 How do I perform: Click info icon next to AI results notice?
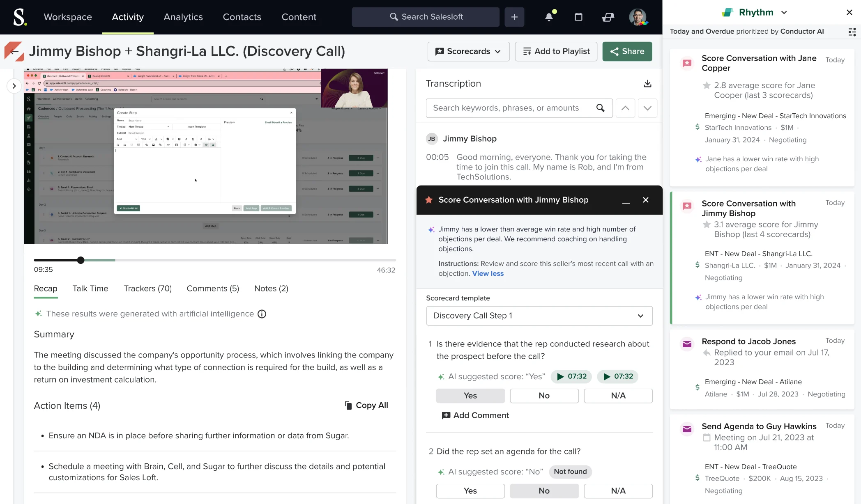pyautogui.click(x=262, y=314)
